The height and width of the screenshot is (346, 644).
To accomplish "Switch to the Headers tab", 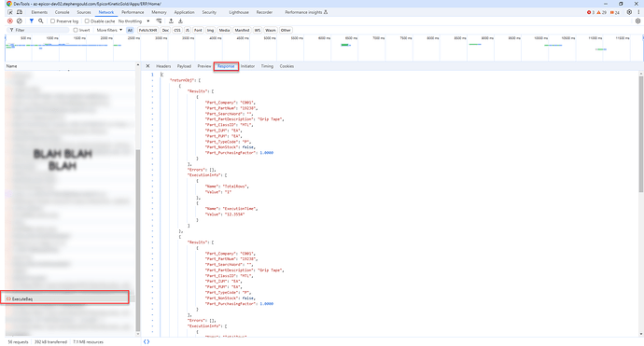I will (163, 66).
